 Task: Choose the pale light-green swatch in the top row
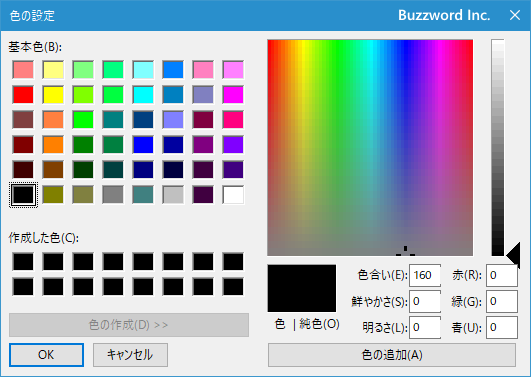83,69
